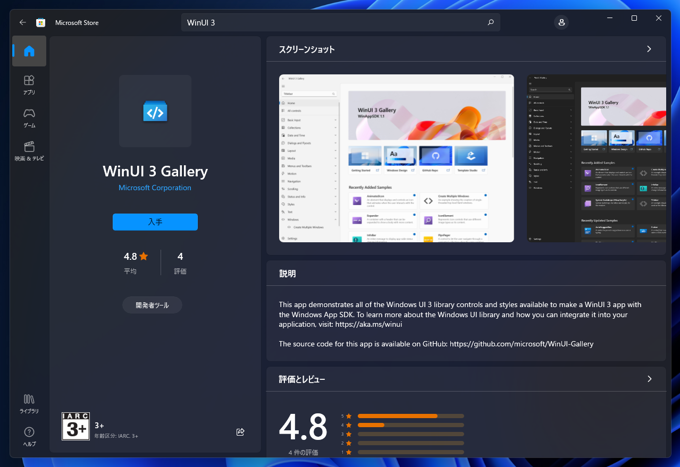Click the share icon in app panel
The width and height of the screenshot is (680, 467).
pos(240,432)
